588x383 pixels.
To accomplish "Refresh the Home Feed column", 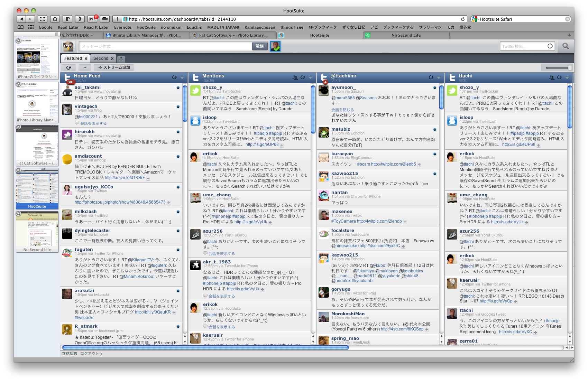I will tap(174, 77).
